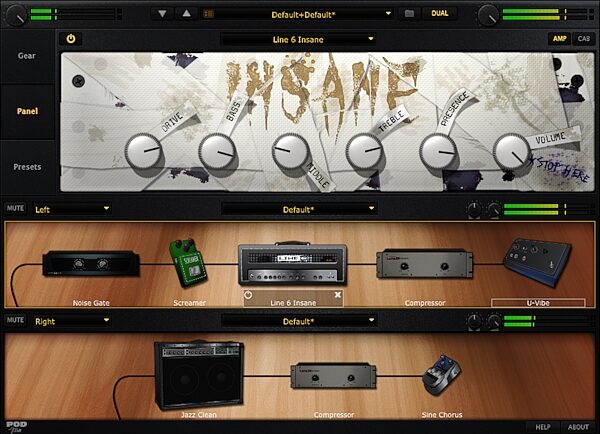The width and height of the screenshot is (600, 434).
Task: Click the Presence knob
Action: (x=438, y=152)
